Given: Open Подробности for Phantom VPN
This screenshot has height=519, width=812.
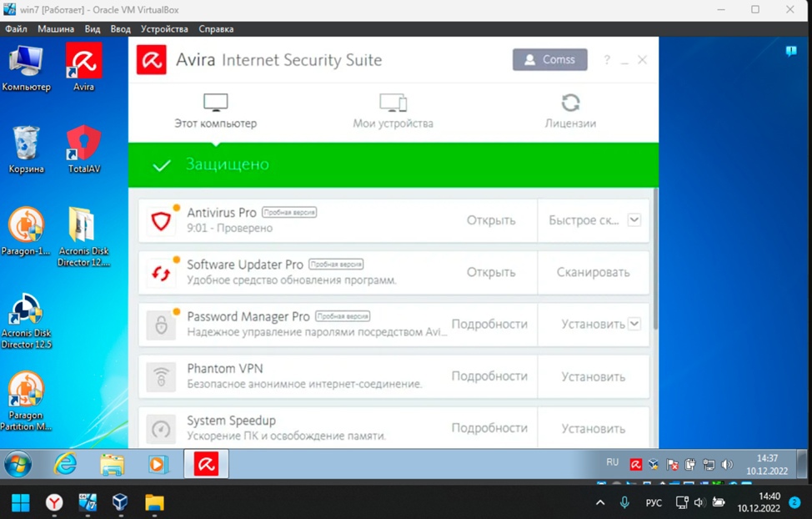Looking at the screenshot, I should 489,375.
